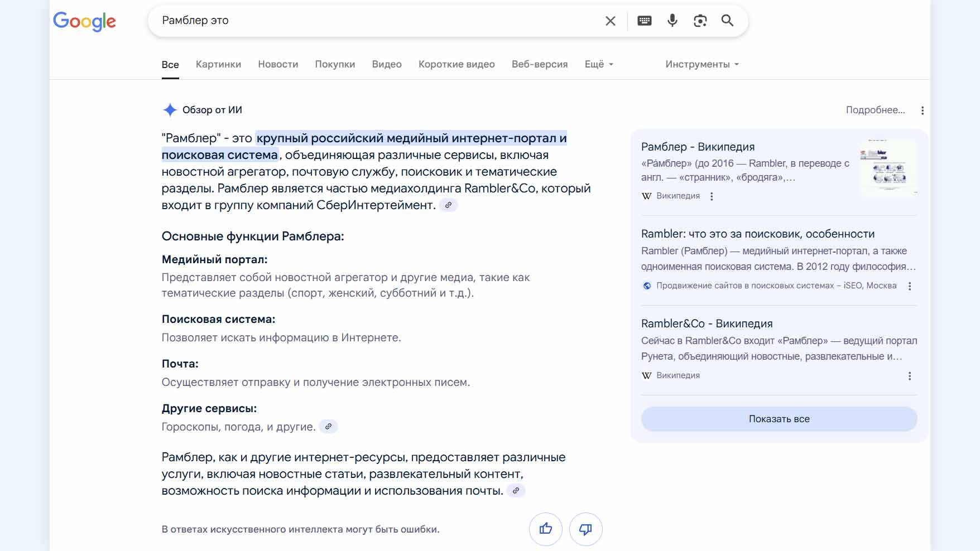980x551 pixels.
Task: Click the Медийный портал: subheading
Action: click(214, 259)
